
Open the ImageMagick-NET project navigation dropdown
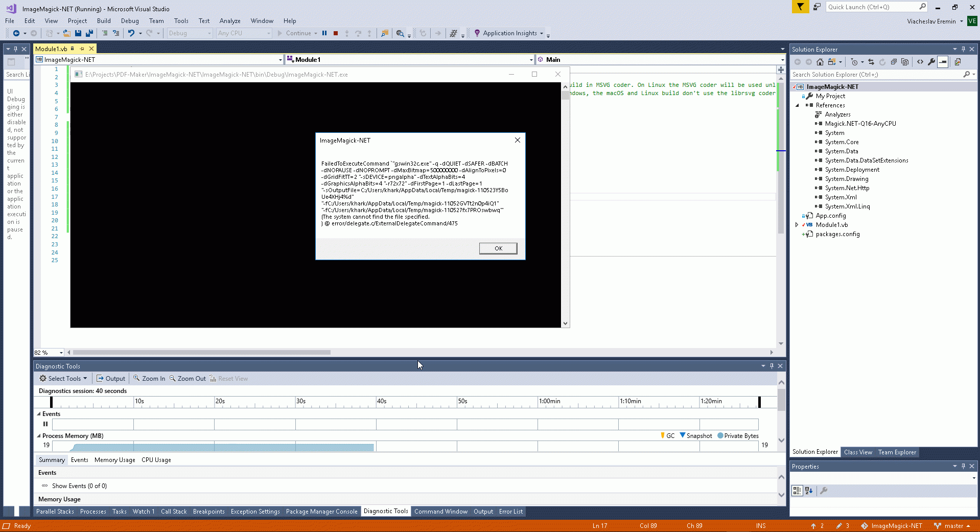coord(159,60)
